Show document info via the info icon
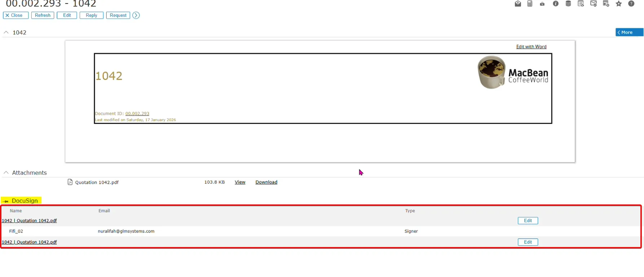The image size is (644, 277). pos(556,4)
